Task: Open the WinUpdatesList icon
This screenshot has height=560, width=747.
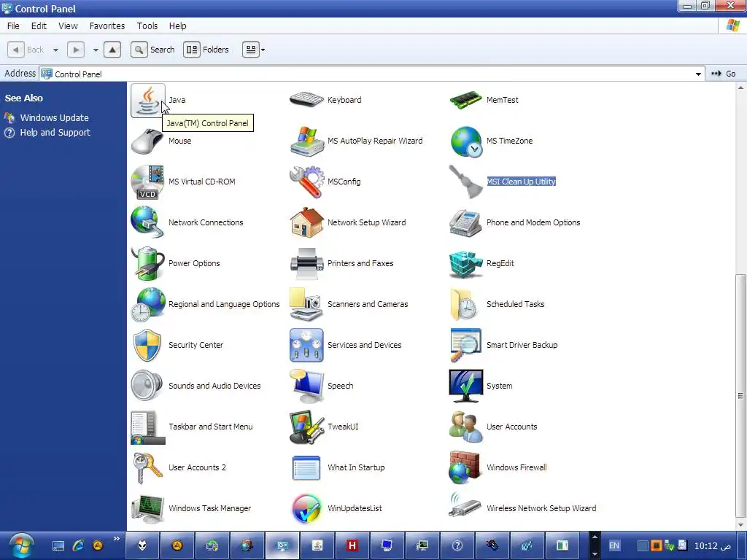Action: [306, 508]
